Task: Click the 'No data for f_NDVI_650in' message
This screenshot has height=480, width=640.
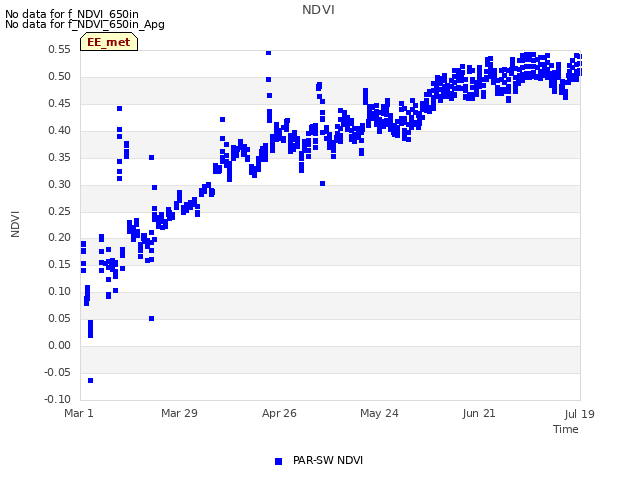Action: pyautogui.click(x=72, y=14)
